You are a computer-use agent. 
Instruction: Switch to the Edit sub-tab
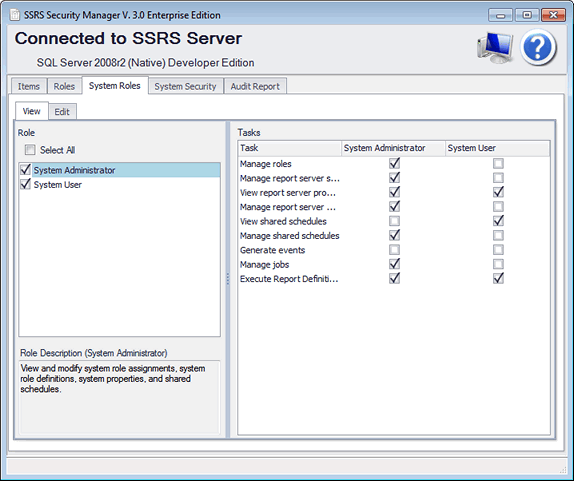pyautogui.click(x=62, y=112)
